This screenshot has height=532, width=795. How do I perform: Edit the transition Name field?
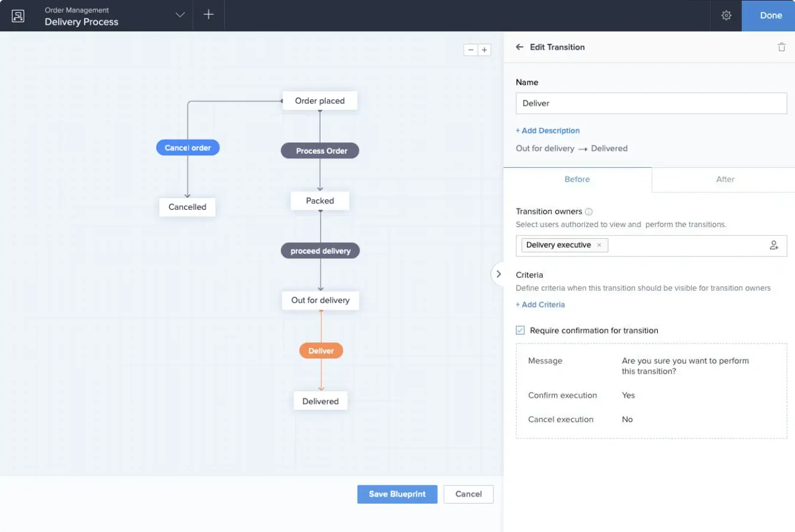tap(651, 103)
